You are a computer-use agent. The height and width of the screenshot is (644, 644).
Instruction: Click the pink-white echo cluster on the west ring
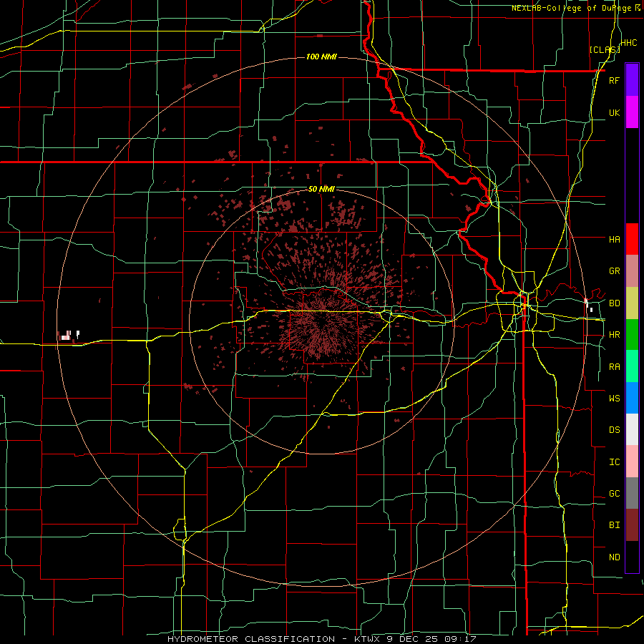click(x=69, y=336)
